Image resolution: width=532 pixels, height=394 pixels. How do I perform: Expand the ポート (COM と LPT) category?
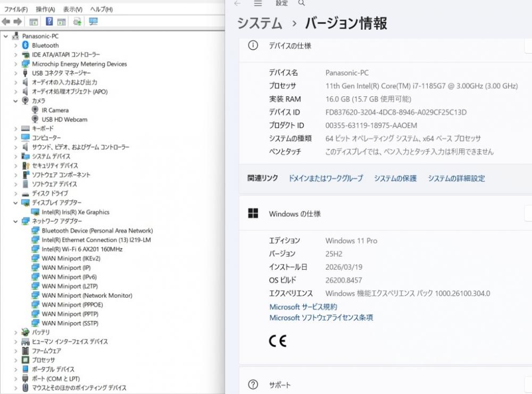coord(15,379)
